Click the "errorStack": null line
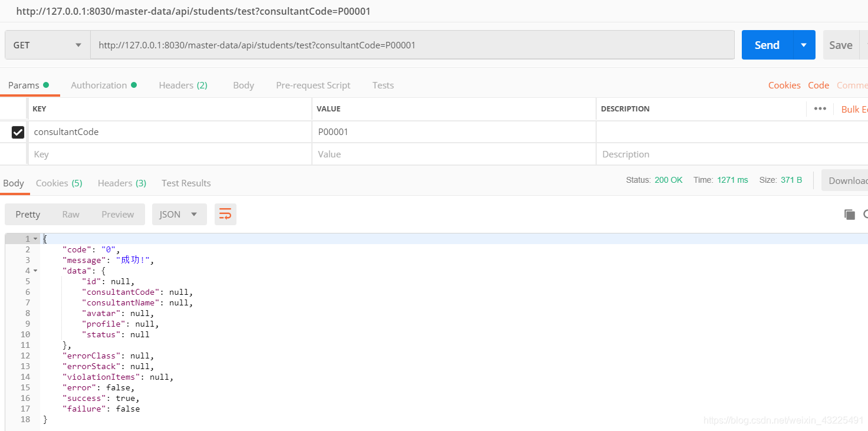This screenshot has width=868, height=431. (108, 366)
